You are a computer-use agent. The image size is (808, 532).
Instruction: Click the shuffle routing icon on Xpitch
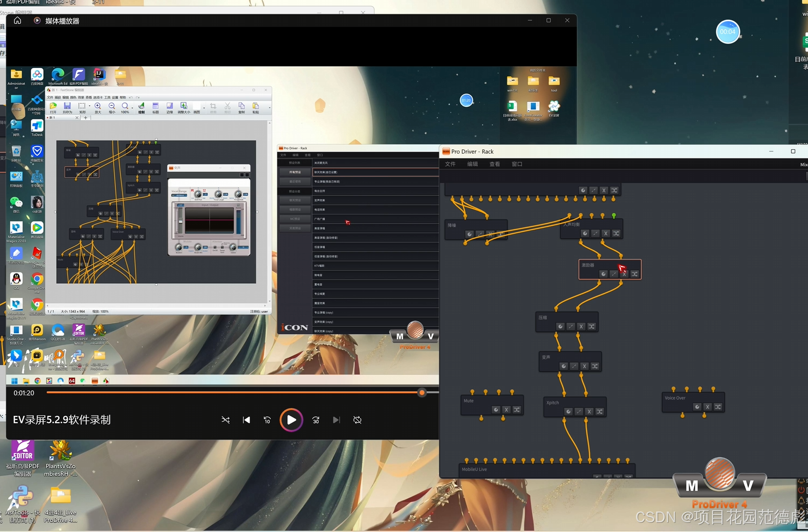click(x=600, y=412)
